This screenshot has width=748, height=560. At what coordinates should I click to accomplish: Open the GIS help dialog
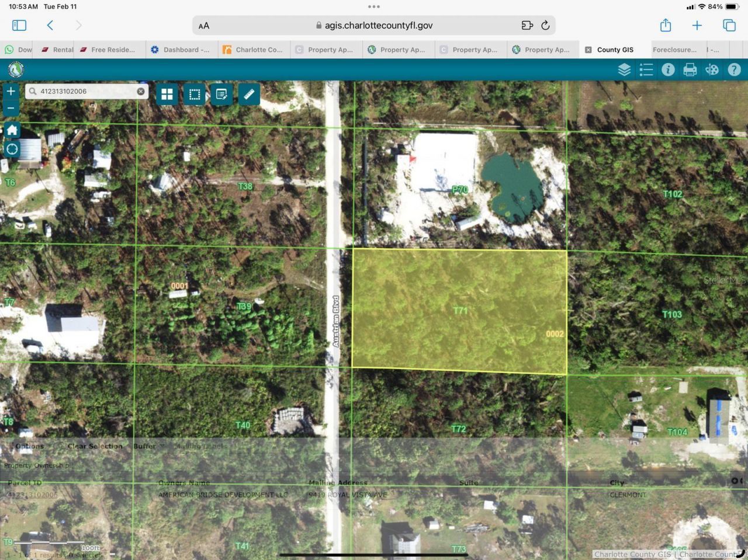point(734,69)
